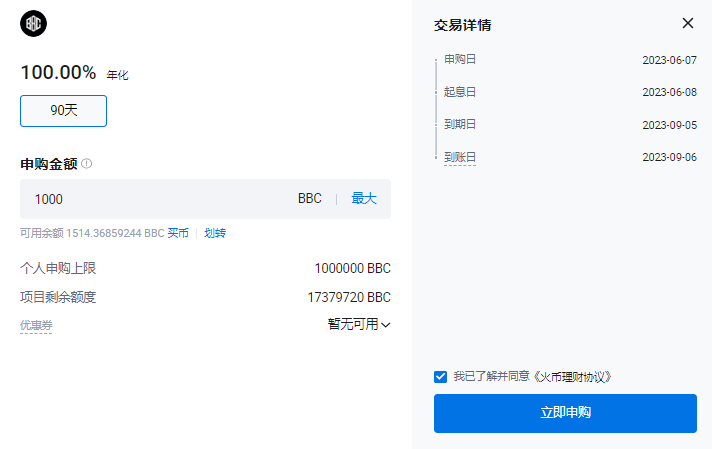Click the BBC token logo icon
The width and height of the screenshot is (712, 449).
pos(33,25)
